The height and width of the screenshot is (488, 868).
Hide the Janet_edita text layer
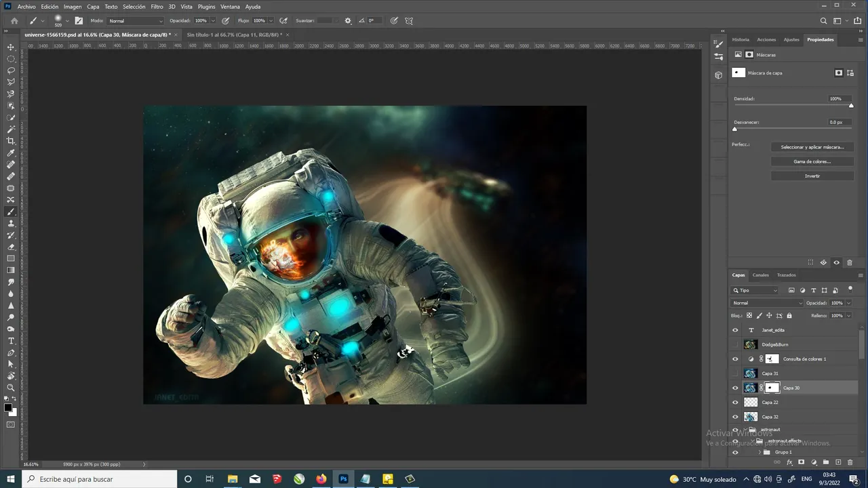[x=735, y=330]
